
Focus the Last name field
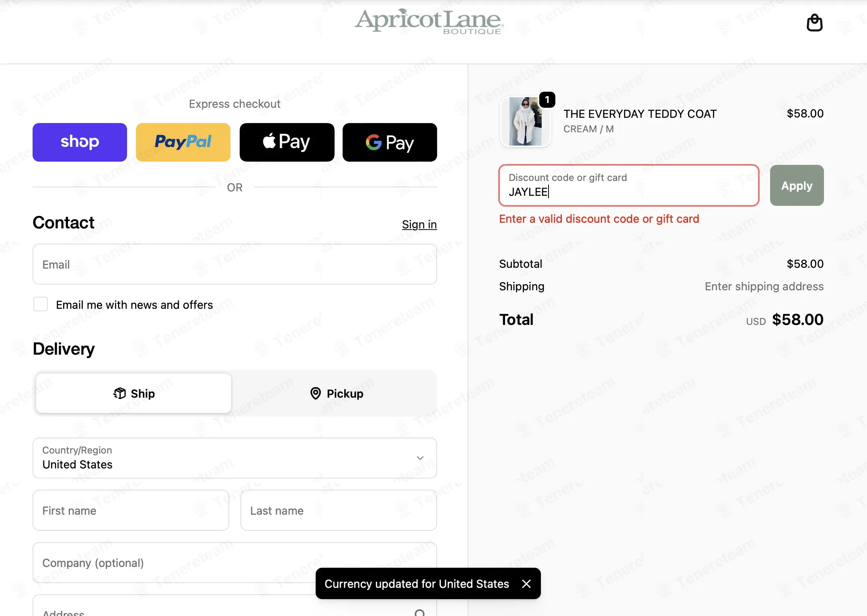[x=339, y=510]
